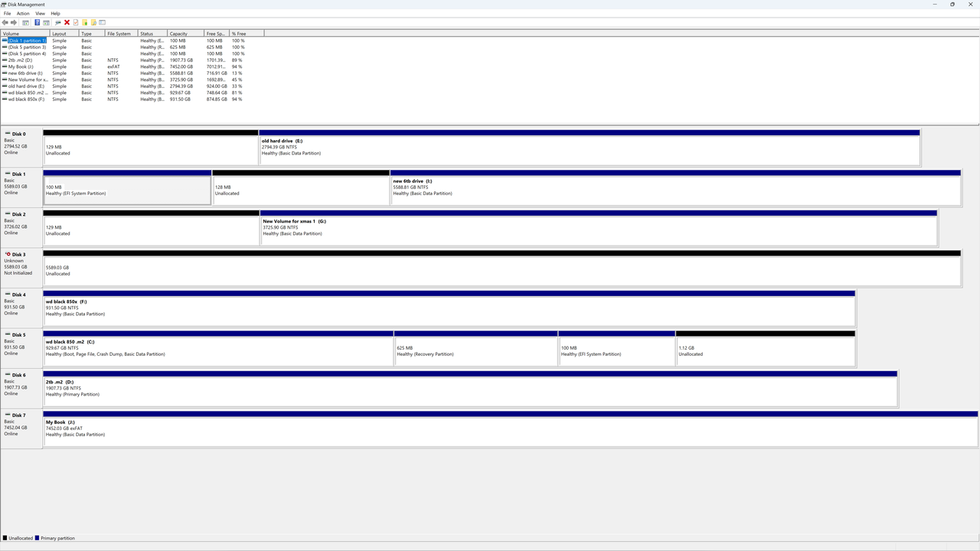Select My Book (J:) exFAT partition block

(511, 429)
